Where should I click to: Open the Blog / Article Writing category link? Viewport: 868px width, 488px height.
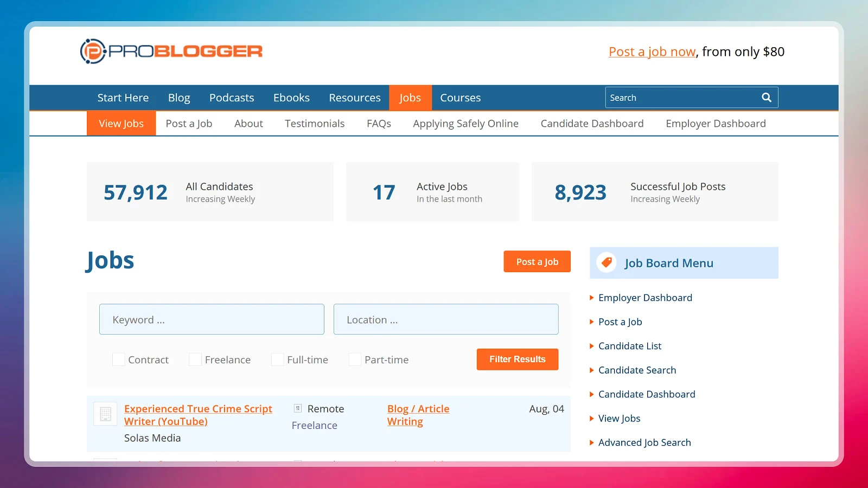[x=418, y=415]
